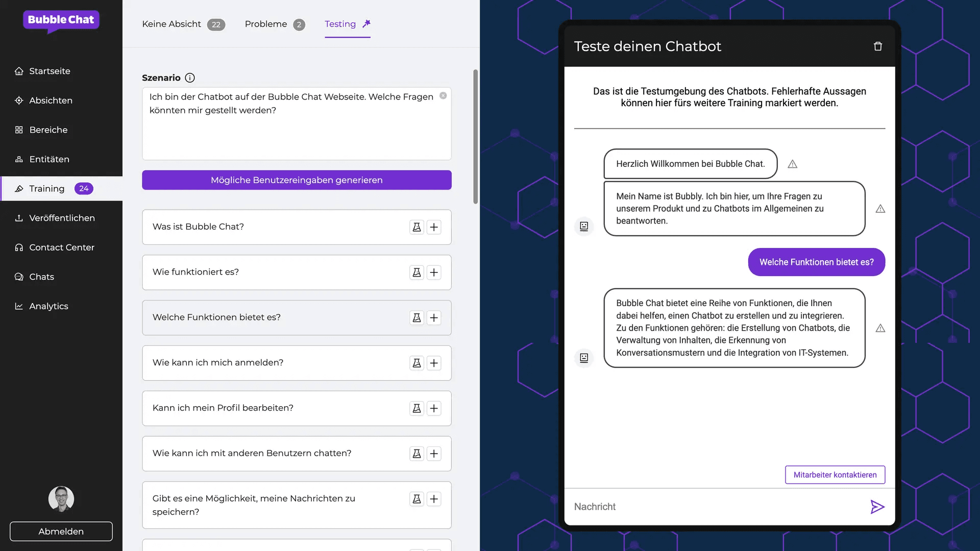This screenshot has width=980, height=551.
Task: Open Absichten in the sidebar
Action: point(51,101)
